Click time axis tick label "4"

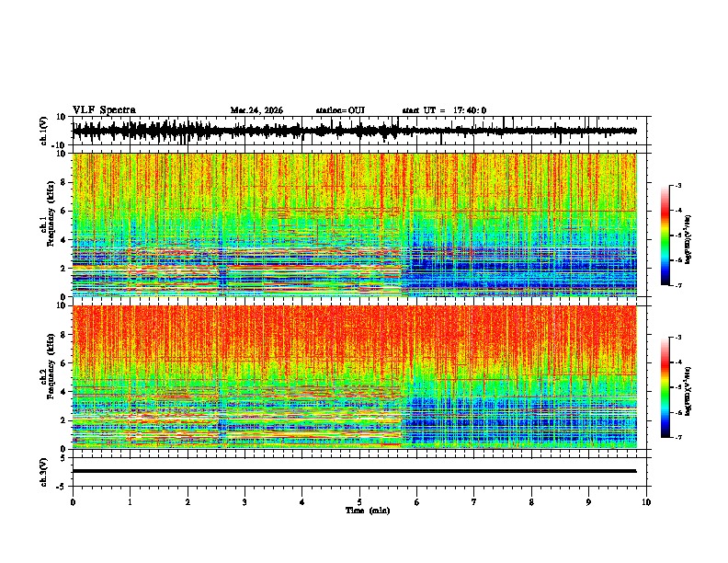pyautogui.click(x=302, y=502)
